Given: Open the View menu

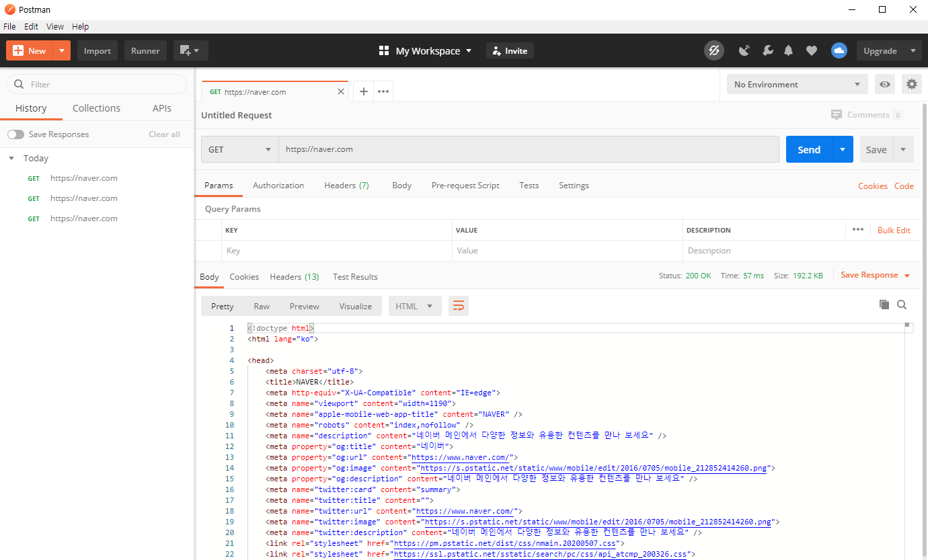Looking at the screenshot, I should [x=55, y=26].
